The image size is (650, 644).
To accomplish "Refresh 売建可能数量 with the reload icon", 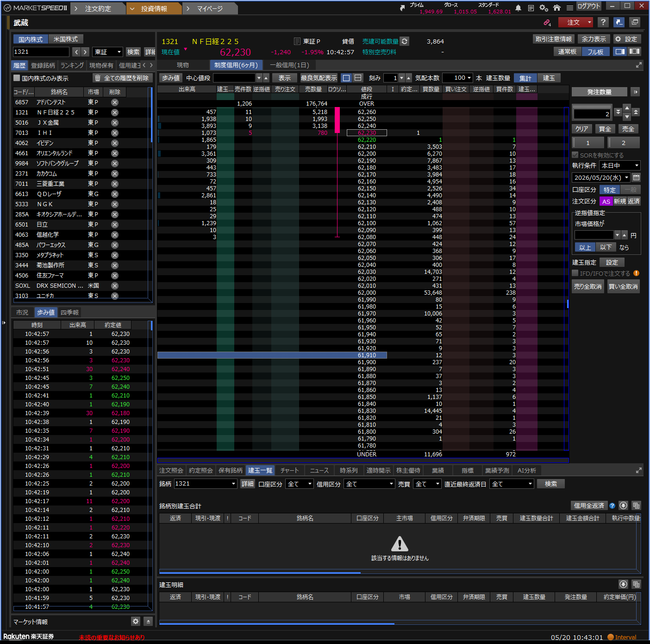I will tap(405, 41).
